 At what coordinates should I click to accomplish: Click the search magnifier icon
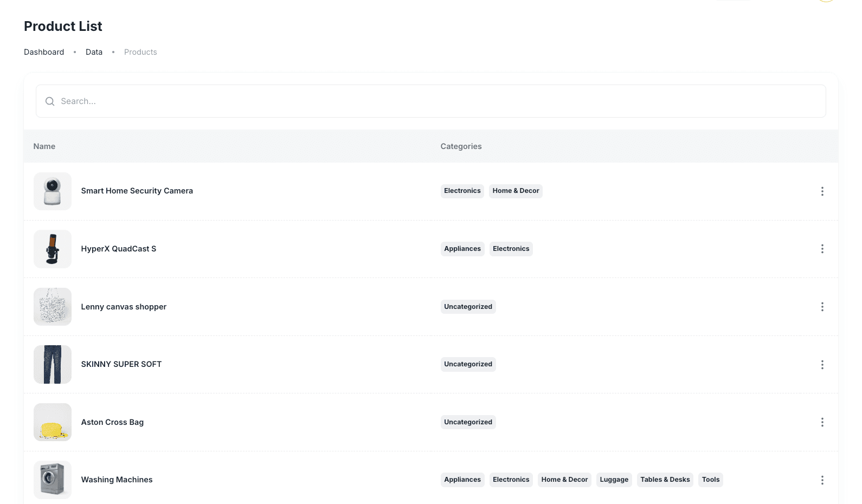coord(50,101)
